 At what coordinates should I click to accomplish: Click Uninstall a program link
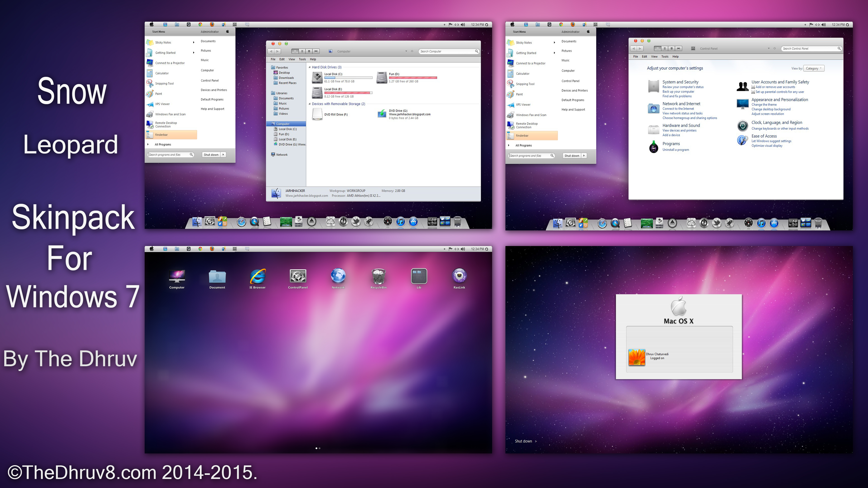point(676,150)
